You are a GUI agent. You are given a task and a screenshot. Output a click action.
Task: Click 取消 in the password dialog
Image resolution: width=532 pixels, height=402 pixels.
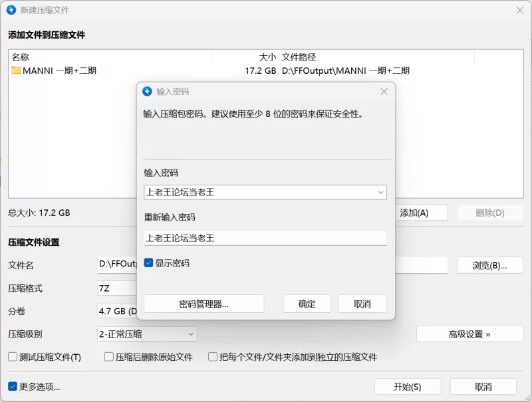pyautogui.click(x=362, y=304)
